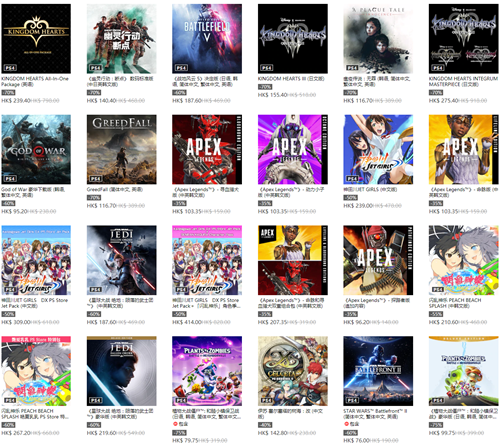Viewport: 500px width, 446px height.
Task: Click the red Apex Legends Bloodhound Edition cover
Action: [x=207, y=149]
